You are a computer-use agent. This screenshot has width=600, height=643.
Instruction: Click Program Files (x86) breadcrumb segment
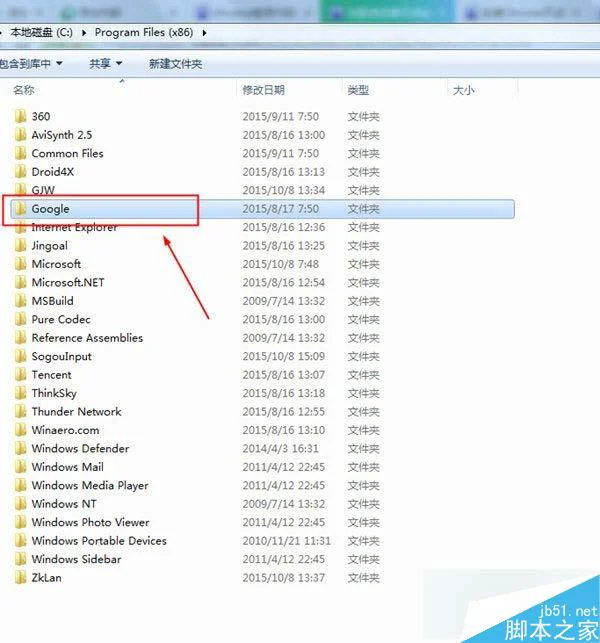pyautogui.click(x=144, y=32)
